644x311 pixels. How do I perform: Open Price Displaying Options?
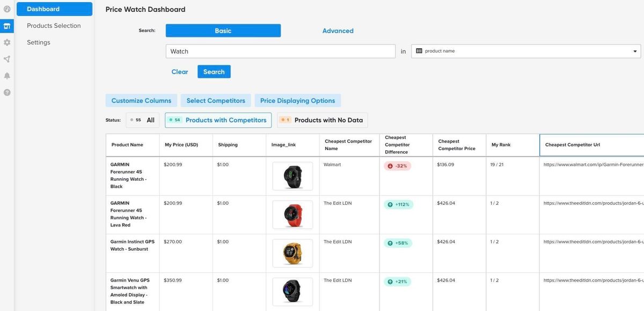point(298,101)
